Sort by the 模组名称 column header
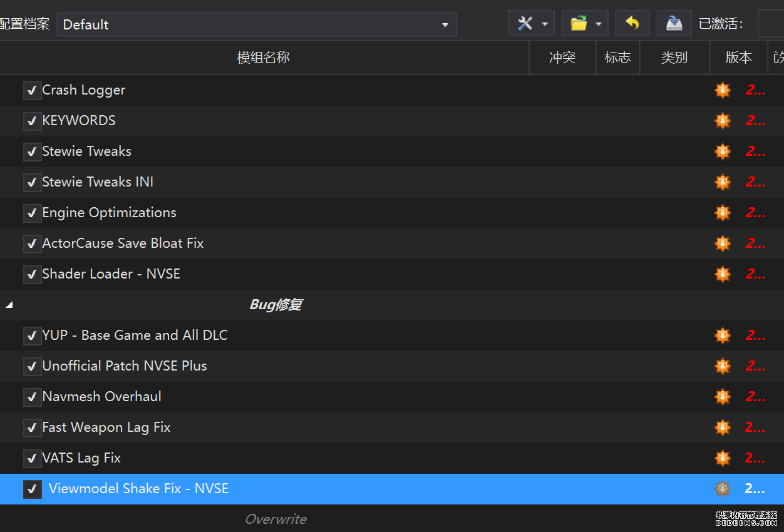The image size is (784, 532). (x=264, y=58)
